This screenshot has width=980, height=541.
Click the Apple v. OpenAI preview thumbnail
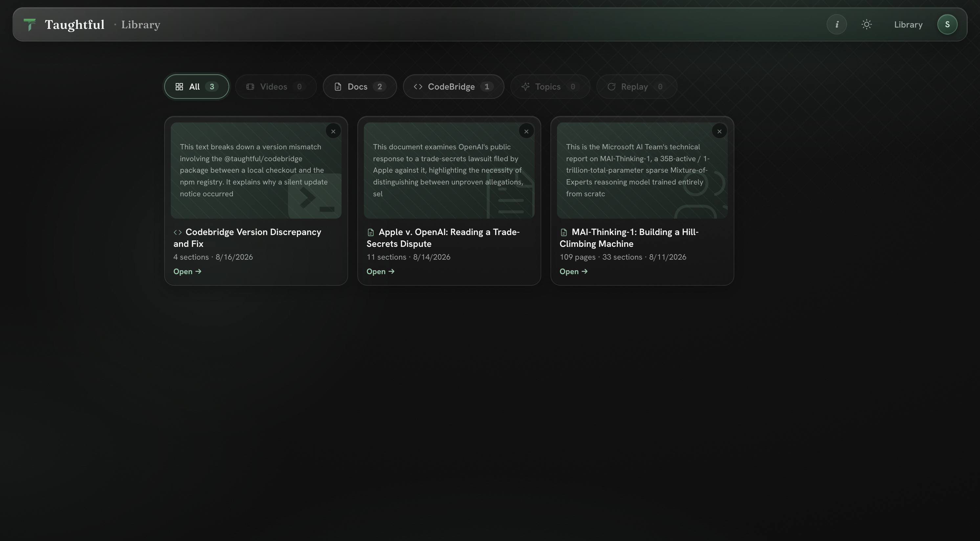(449, 170)
